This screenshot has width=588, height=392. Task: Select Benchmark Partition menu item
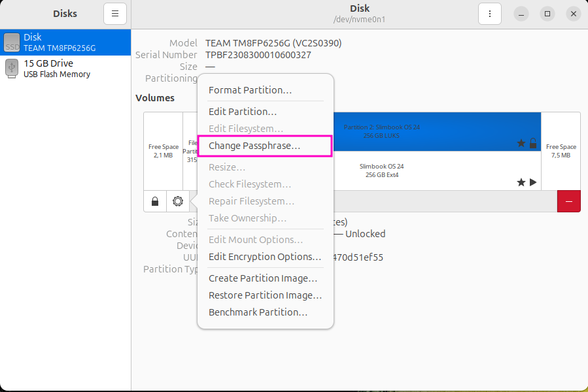pyautogui.click(x=258, y=312)
